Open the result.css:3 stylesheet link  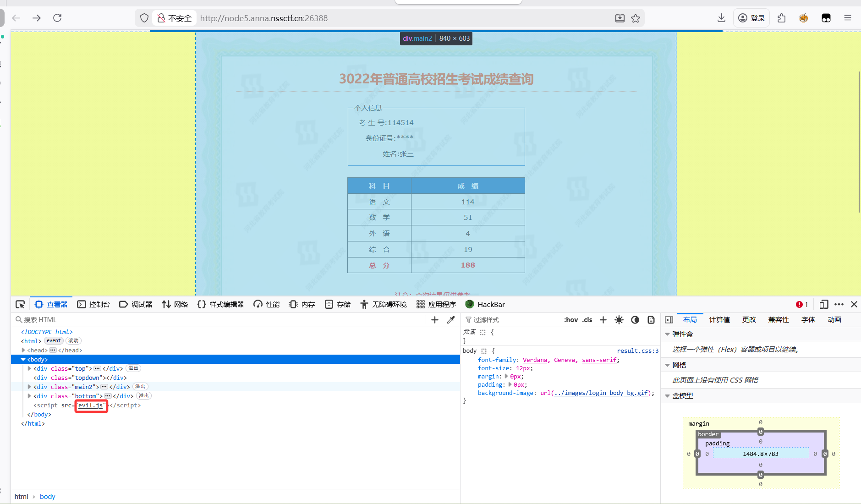point(637,351)
